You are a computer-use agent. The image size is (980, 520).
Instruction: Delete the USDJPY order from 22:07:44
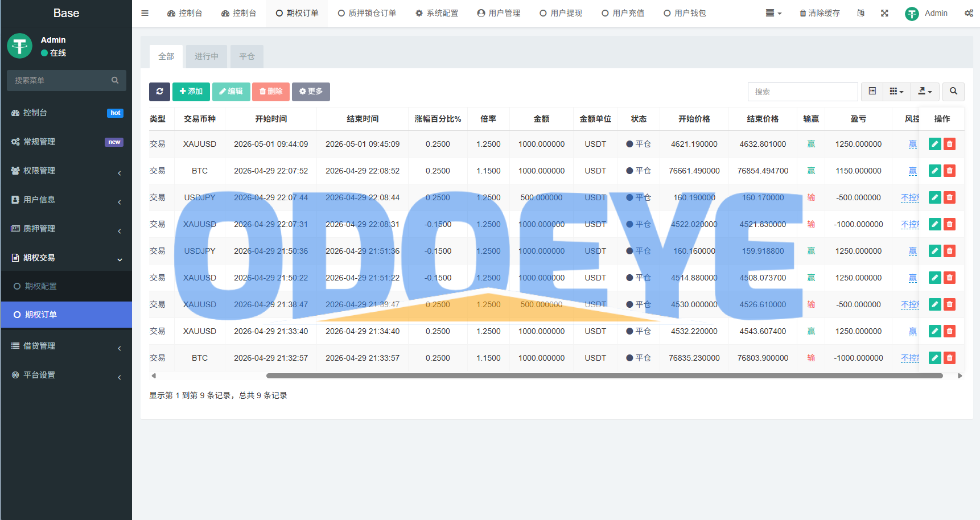[x=949, y=197]
